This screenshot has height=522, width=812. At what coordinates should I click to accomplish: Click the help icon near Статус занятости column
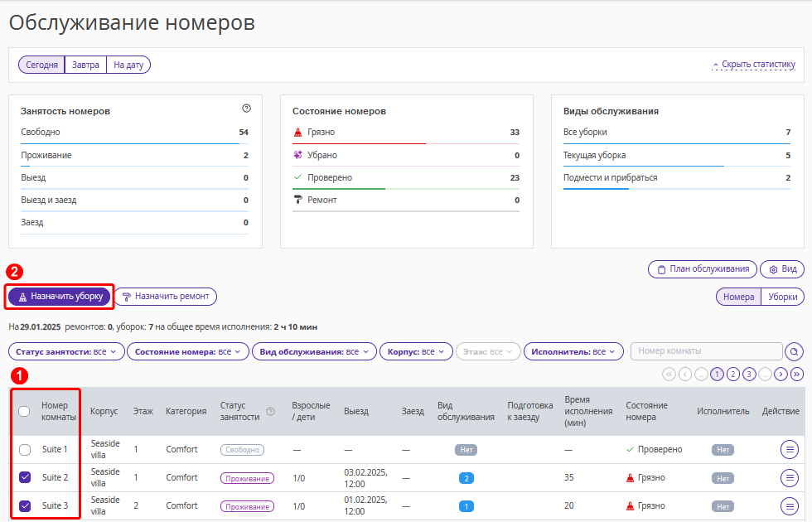[270, 412]
